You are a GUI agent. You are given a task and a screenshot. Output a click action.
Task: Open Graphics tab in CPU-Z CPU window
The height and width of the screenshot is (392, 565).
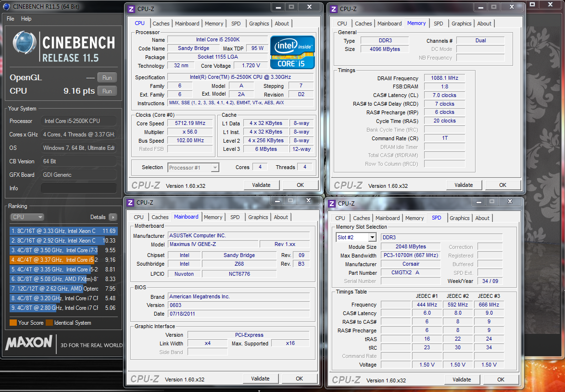pyautogui.click(x=259, y=24)
